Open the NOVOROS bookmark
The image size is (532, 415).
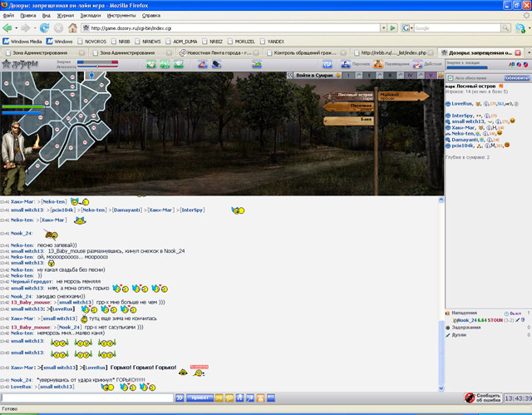point(91,42)
